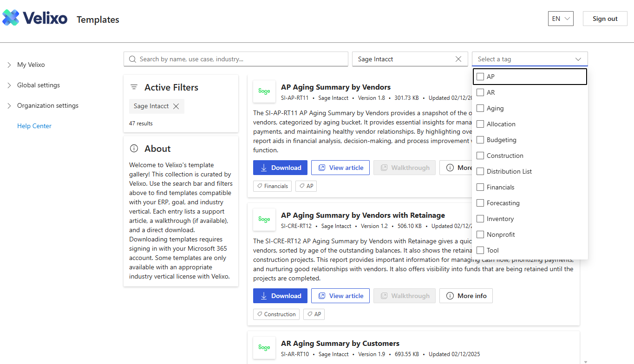Click the Sign out button
Image resolution: width=634 pixels, height=364 pixels.
coord(605,19)
